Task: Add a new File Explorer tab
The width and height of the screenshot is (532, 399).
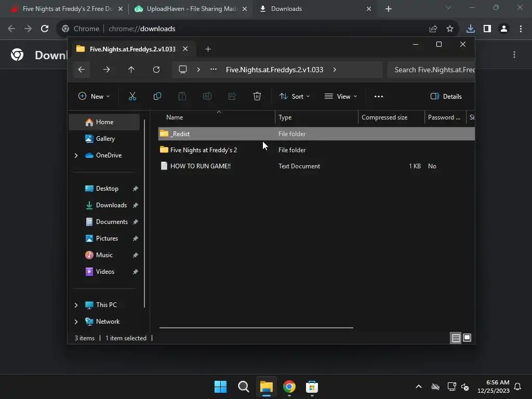Action: click(x=208, y=49)
